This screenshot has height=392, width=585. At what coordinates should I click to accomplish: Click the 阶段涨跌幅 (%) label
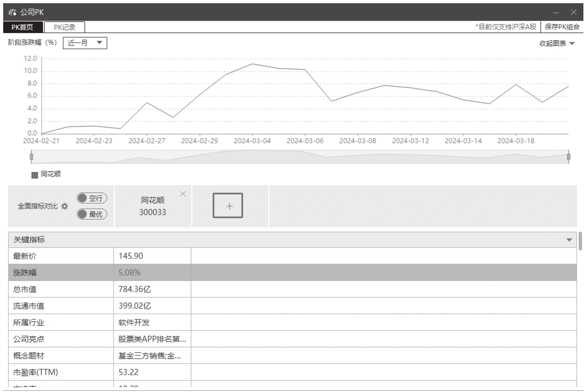(x=33, y=42)
